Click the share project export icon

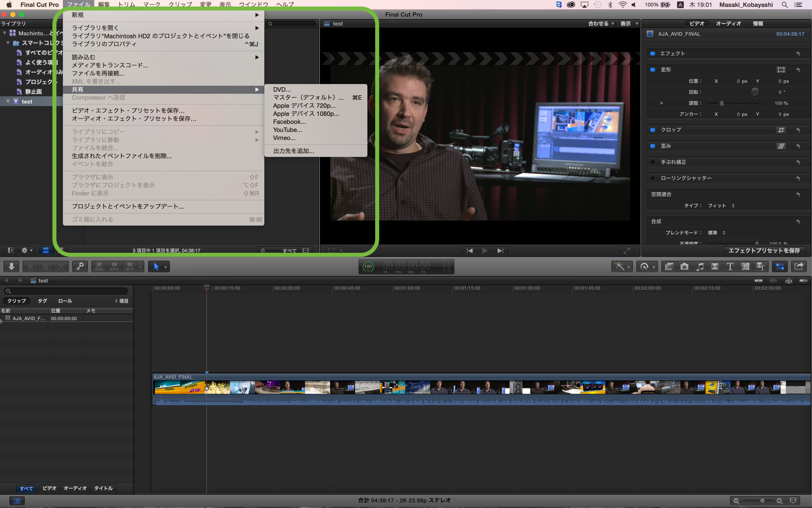799,267
